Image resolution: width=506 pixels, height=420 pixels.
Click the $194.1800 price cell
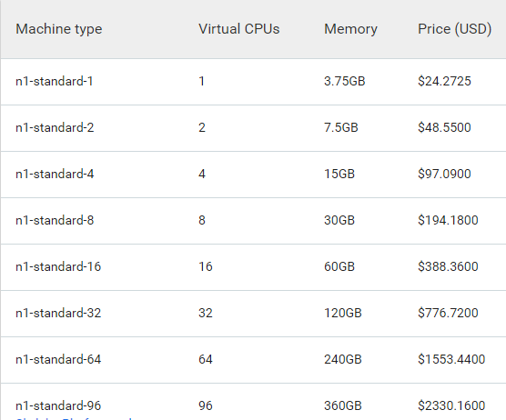click(x=448, y=221)
